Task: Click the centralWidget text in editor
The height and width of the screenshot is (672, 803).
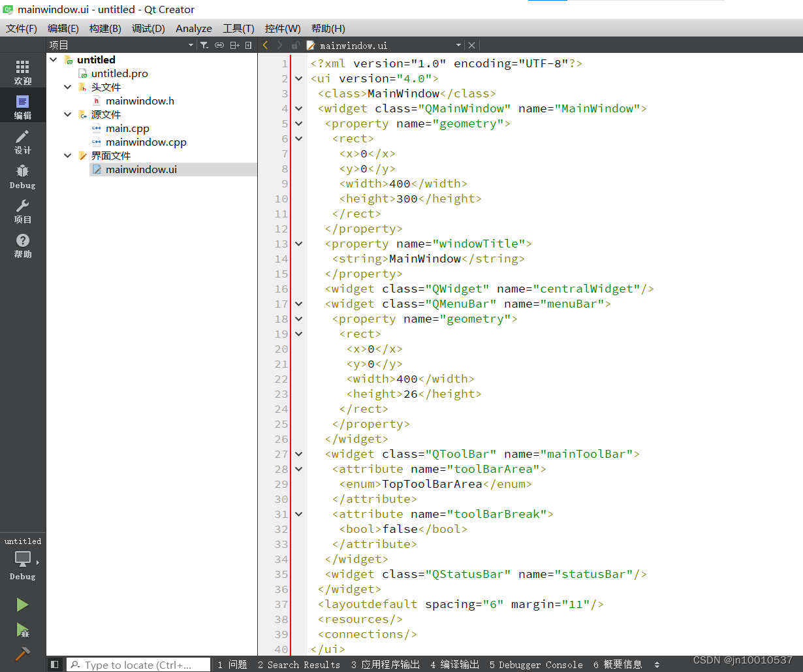Action: (586, 289)
